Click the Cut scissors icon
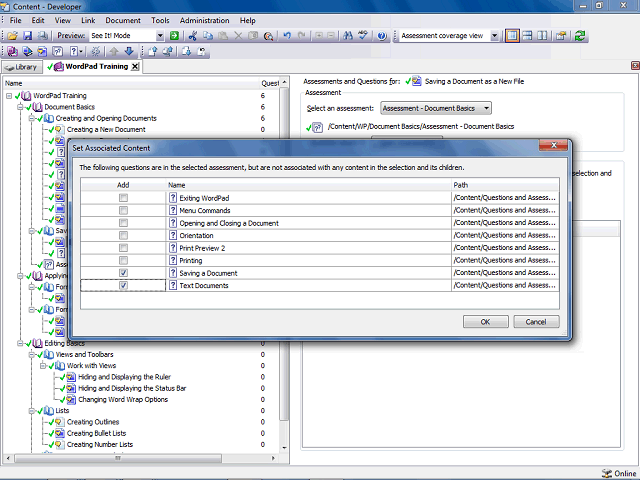 (x=193, y=36)
